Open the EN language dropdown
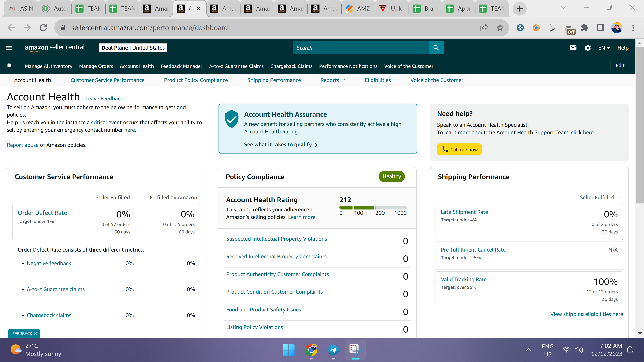 click(604, 48)
